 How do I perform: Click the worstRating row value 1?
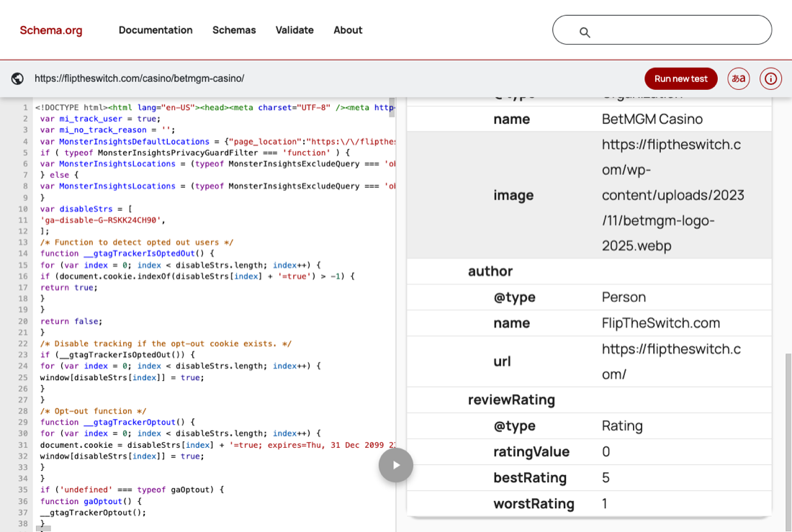tap(605, 504)
